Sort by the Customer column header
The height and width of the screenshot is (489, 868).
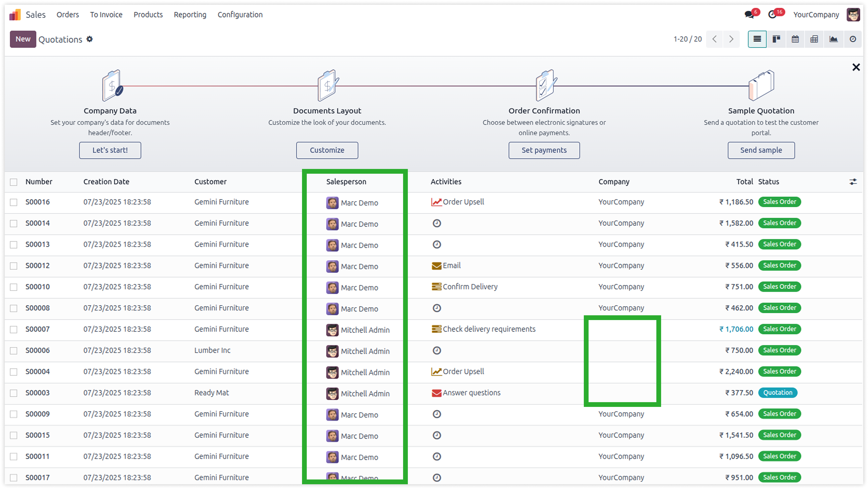[x=210, y=182]
